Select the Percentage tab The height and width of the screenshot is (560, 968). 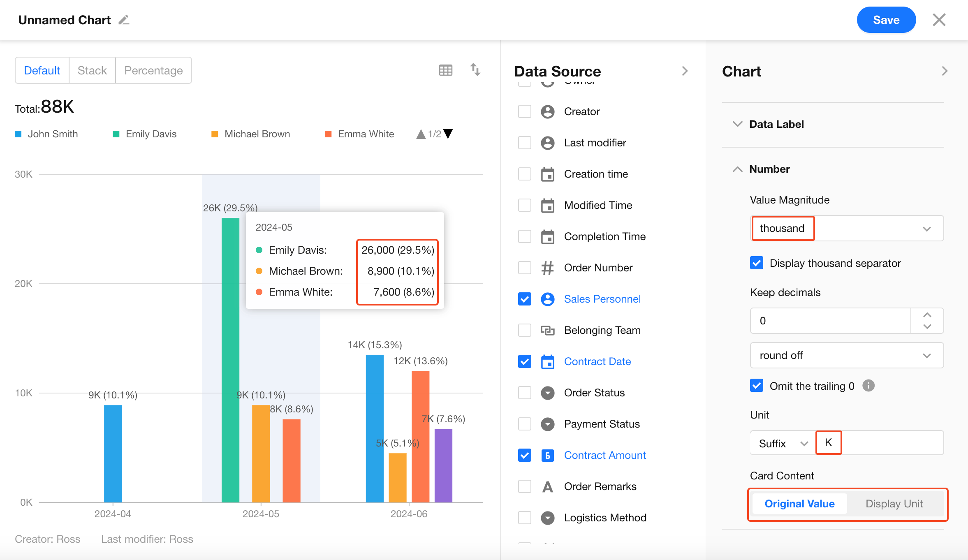(153, 71)
